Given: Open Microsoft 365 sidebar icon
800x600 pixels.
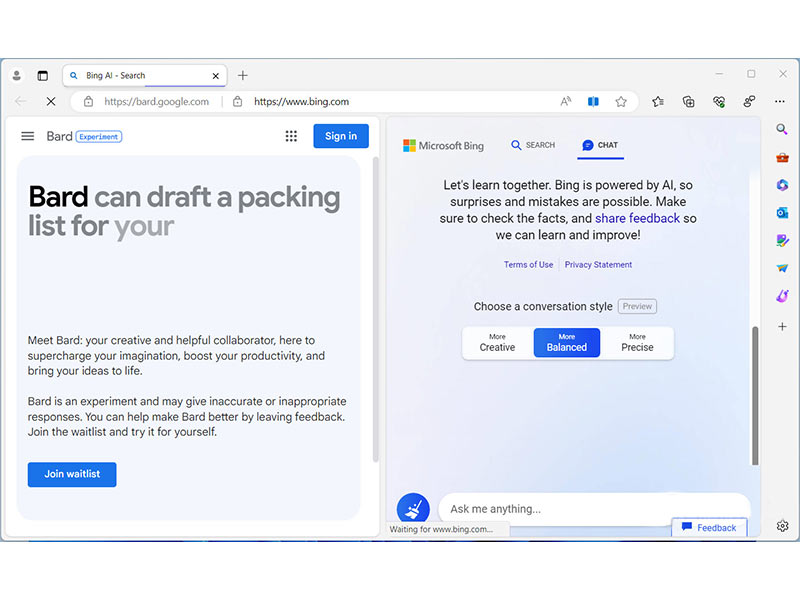Looking at the screenshot, I should click(x=782, y=185).
